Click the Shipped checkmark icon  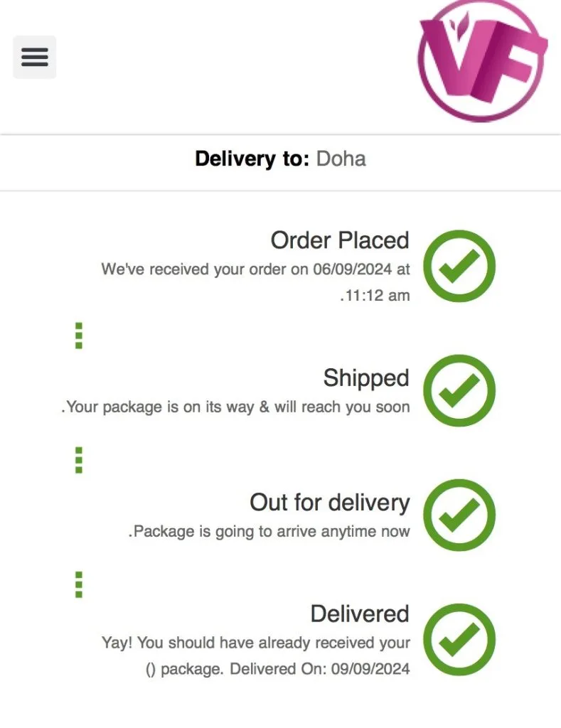[x=459, y=390]
